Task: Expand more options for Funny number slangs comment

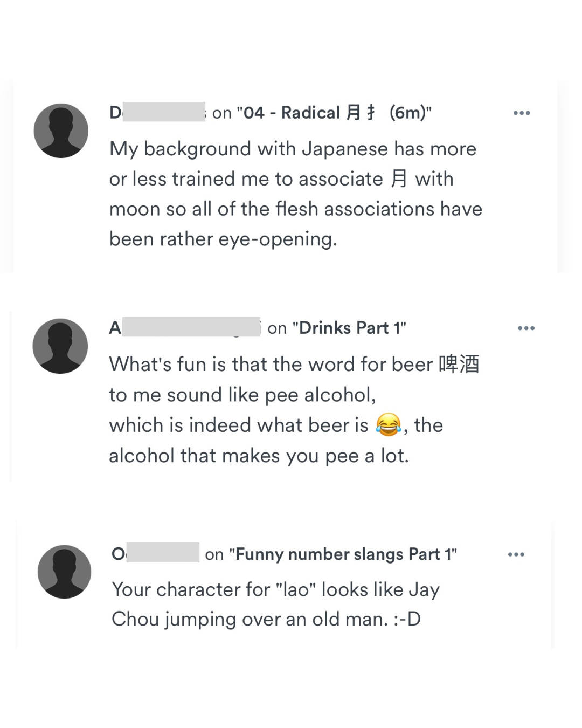Action: tap(516, 554)
